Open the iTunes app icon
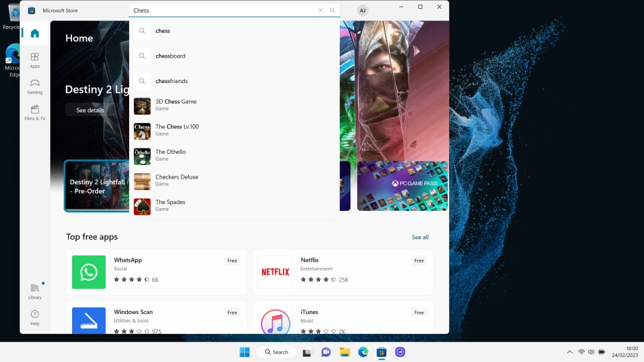 click(275, 321)
